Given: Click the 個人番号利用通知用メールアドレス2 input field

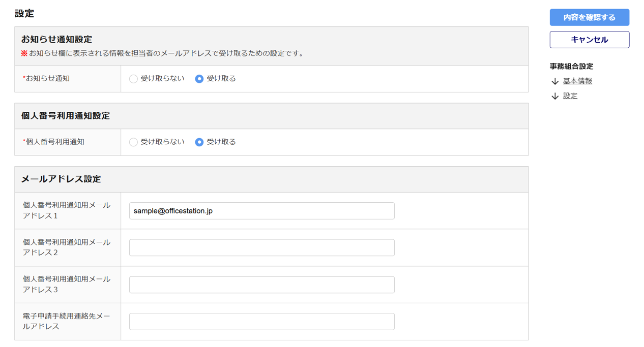Looking at the screenshot, I should (x=261, y=248).
